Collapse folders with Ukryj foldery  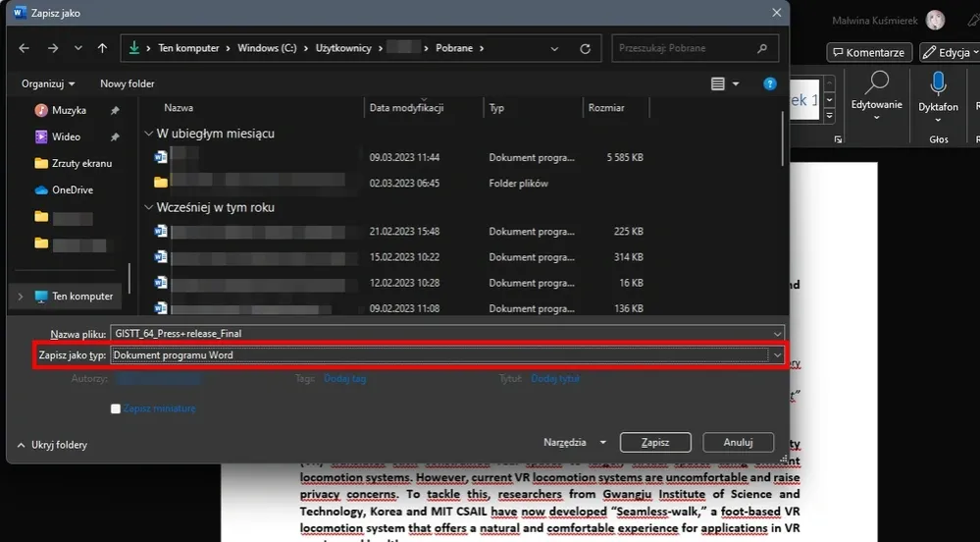(x=52, y=445)
